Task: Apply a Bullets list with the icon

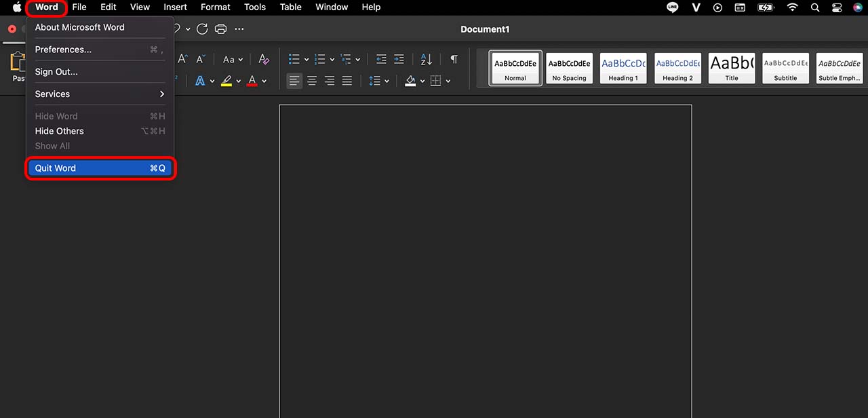Action: point(294,60)
